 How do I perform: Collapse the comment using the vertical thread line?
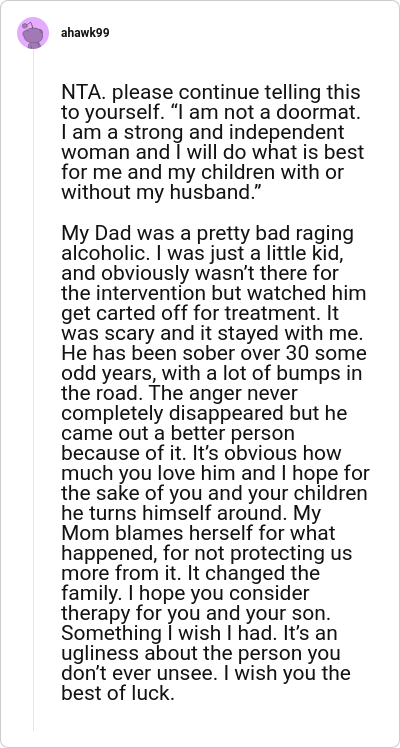(x=33, y=390)
